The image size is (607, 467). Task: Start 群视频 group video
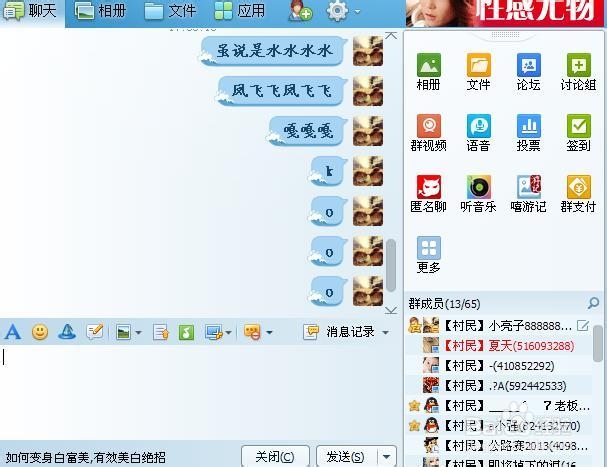(429, 132)
